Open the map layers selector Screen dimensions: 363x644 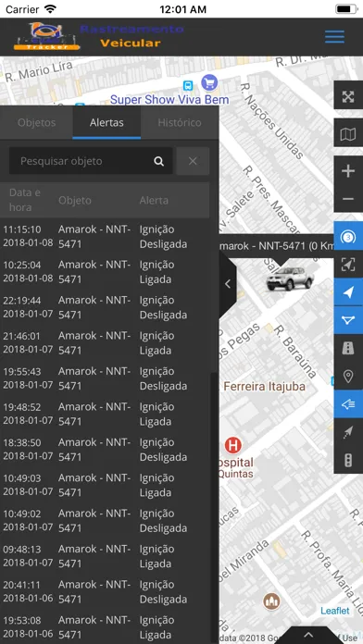(x=348, y=132)
